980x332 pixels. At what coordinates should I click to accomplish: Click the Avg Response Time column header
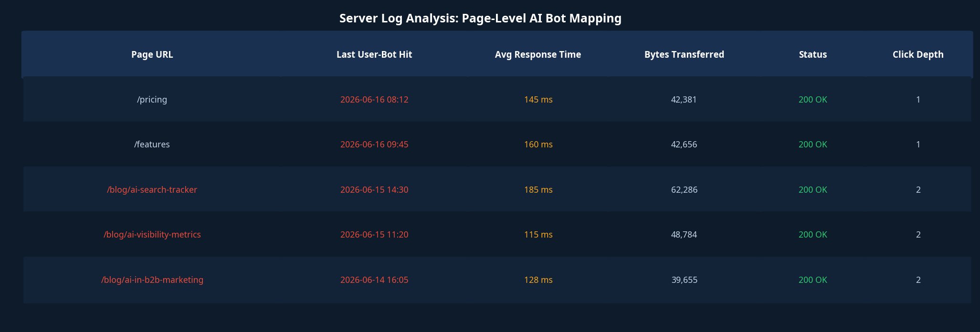click(x=538, y=54)
